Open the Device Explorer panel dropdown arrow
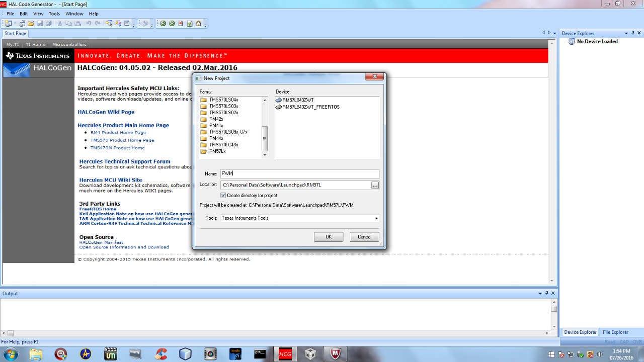 click(626, 33)
